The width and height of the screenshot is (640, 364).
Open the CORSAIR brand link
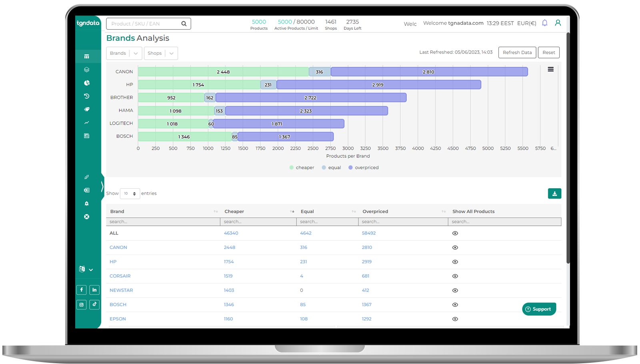tap(120, 276)
